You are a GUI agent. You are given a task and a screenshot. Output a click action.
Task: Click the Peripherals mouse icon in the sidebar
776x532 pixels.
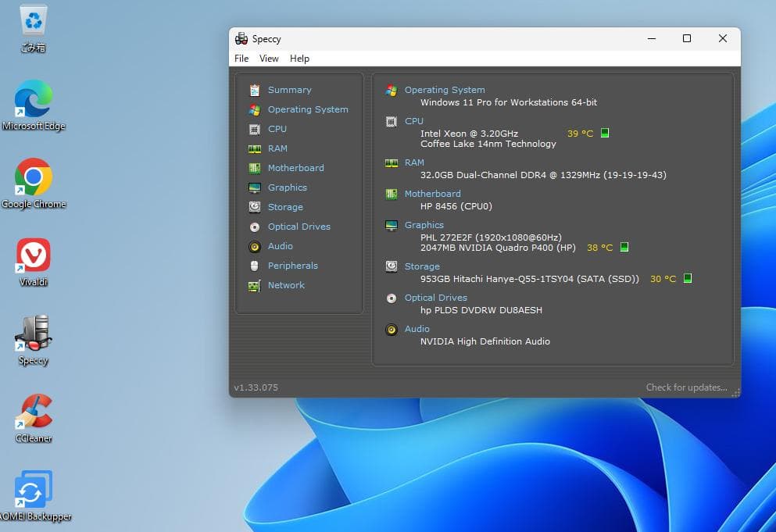pos(254,266)
